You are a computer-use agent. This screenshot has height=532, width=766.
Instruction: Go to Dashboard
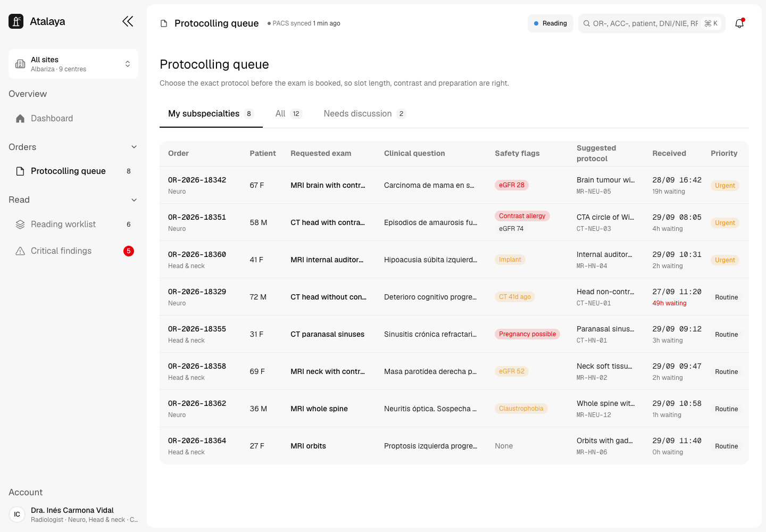(x=73, y=119)
